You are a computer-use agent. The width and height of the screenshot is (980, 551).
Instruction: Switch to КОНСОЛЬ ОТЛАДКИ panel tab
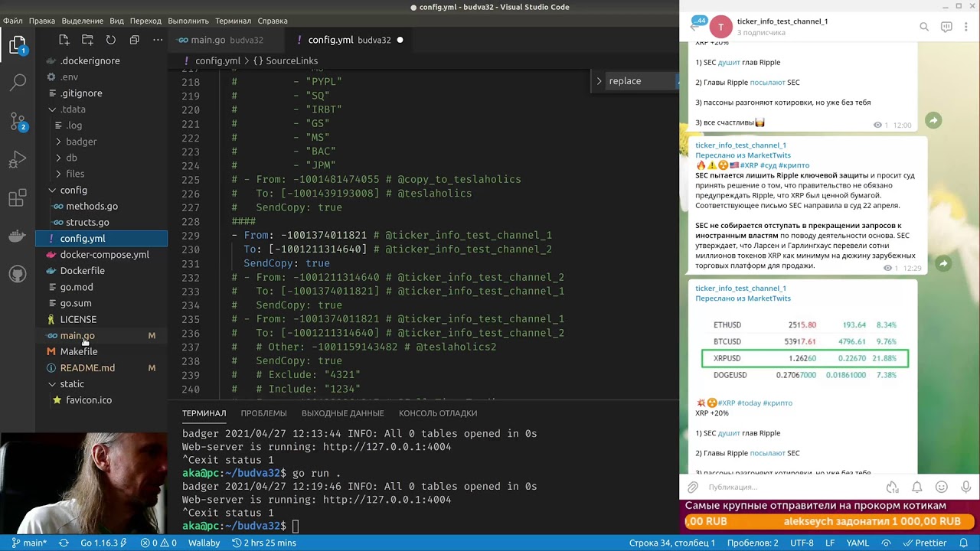tap(438, 413)
